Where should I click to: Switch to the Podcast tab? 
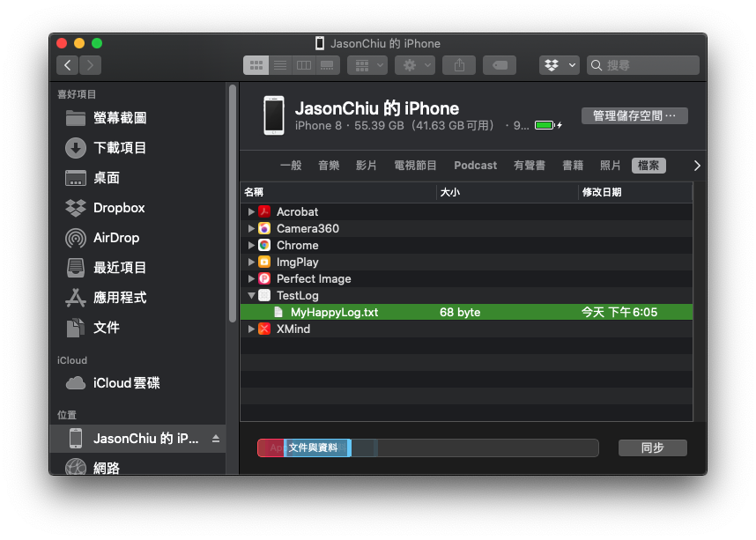pos(475,166)
